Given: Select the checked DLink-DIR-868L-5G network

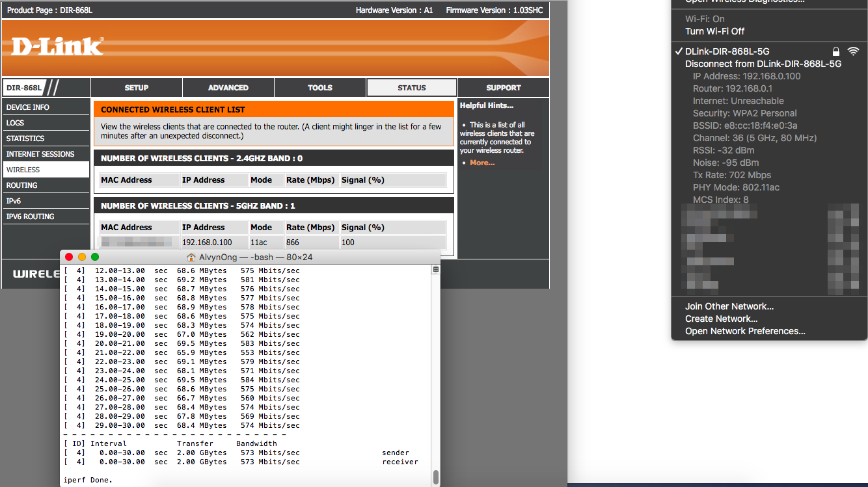Looking at the screenshot, I should tap(727, 51).
